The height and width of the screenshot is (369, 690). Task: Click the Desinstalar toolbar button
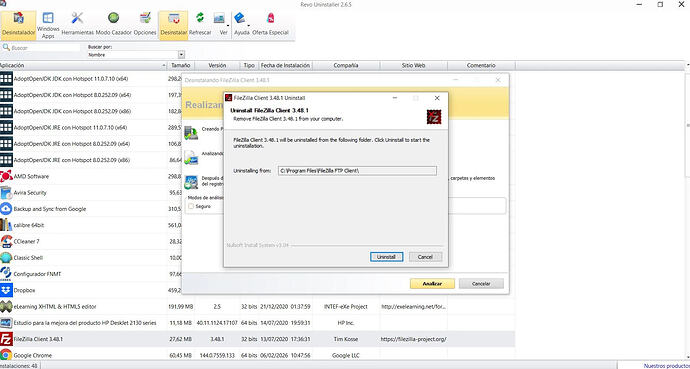pyautogui.click(x=173, y=25)
